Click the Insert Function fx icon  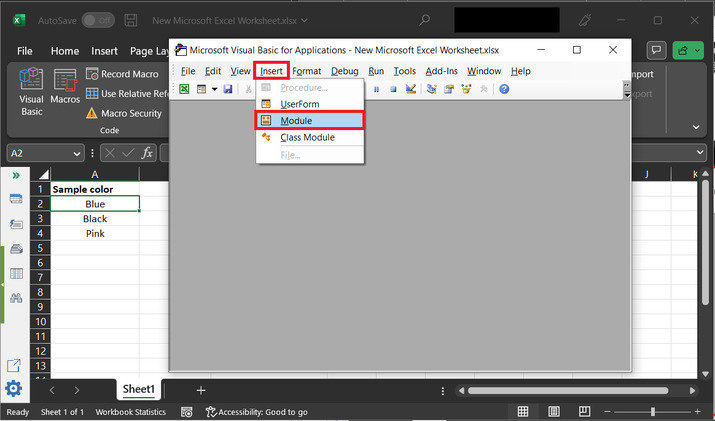point(147,153)
